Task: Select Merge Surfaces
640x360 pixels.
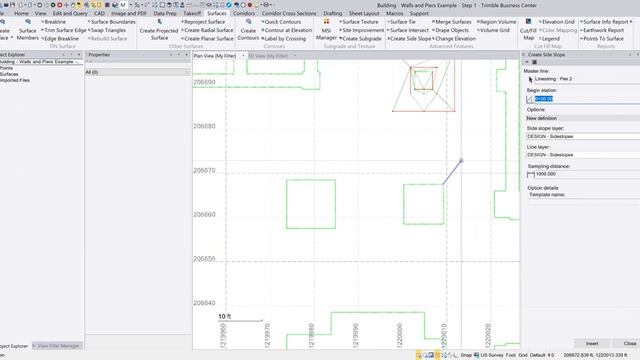Action: point(451,22)
